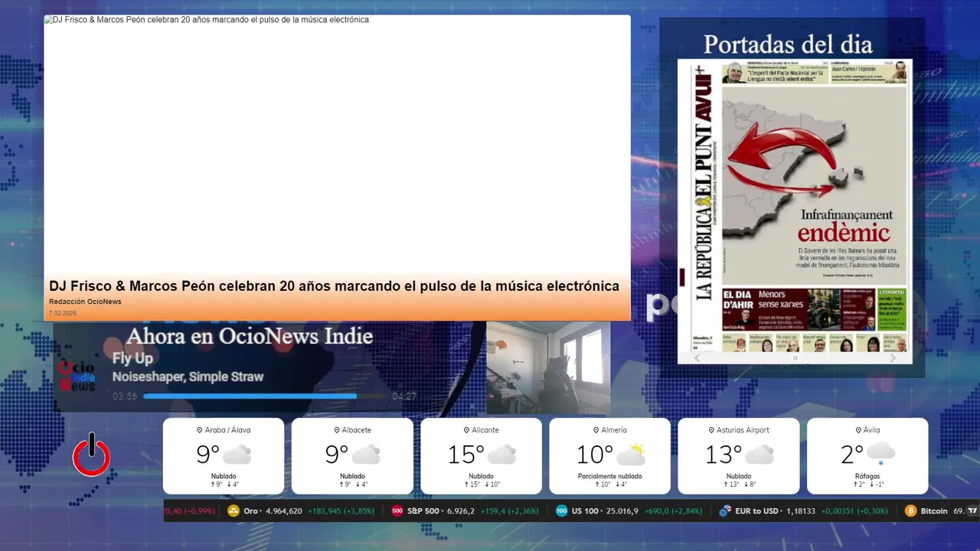Click the Asturias Airport cloud icon
Screen dimensions: 980x551
[759, 455]
